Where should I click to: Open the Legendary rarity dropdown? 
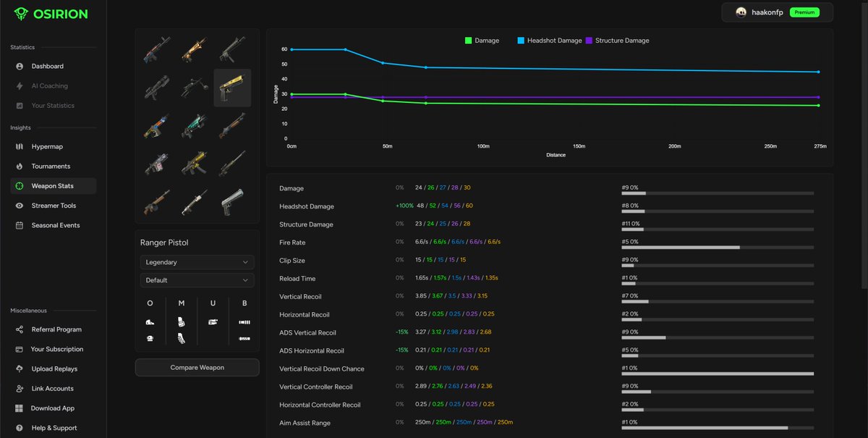(197, 262)
